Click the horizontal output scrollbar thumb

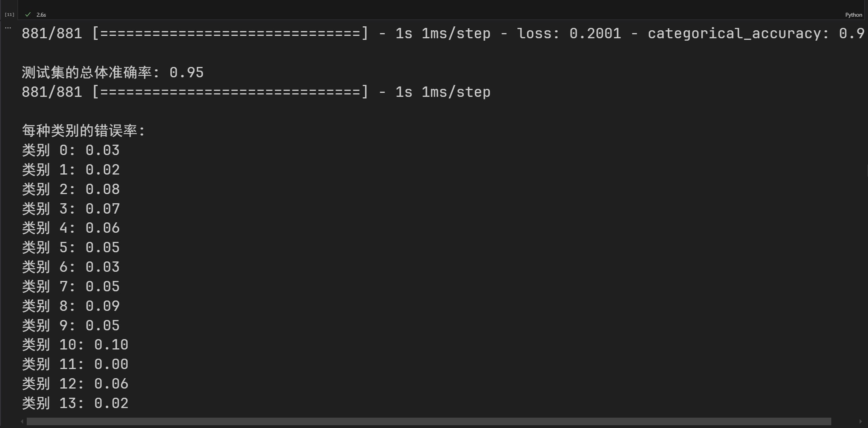(x=429, y=421)
